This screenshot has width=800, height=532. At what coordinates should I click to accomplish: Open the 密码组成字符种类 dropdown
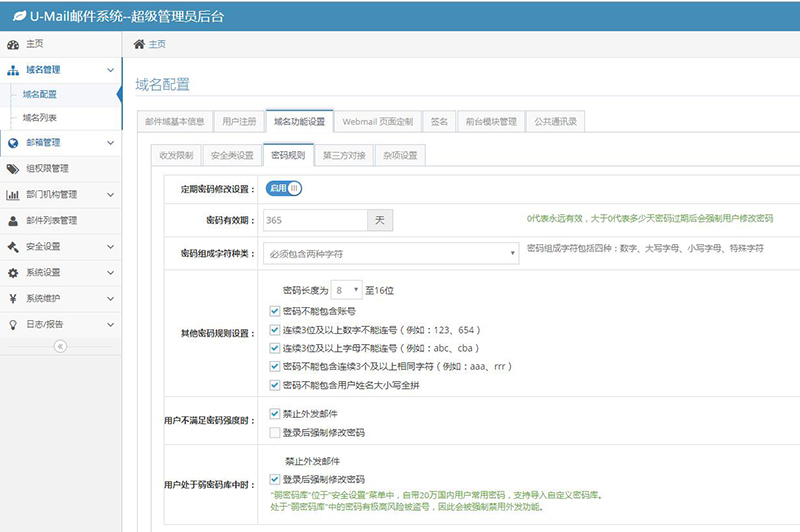point(391,253)
